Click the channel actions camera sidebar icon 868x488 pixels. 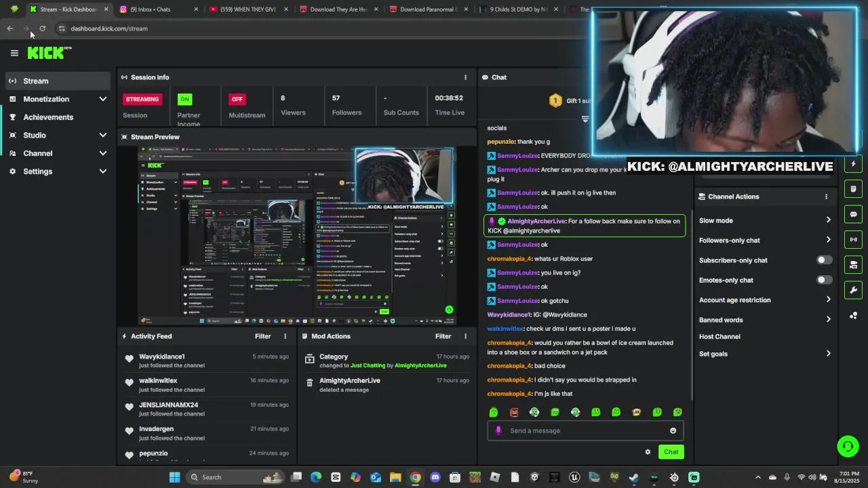pyautogui.click(x=853, y=264)
